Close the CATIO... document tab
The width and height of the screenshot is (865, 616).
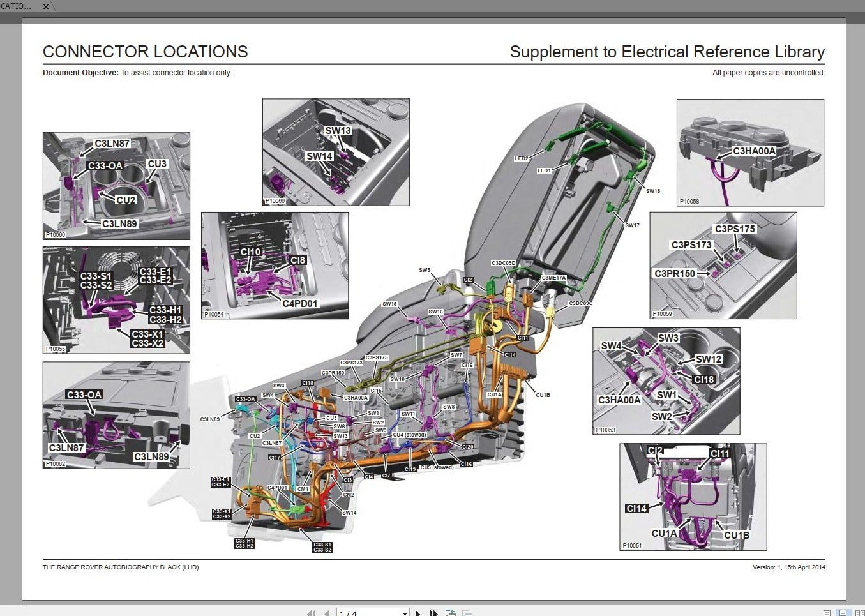45,6
